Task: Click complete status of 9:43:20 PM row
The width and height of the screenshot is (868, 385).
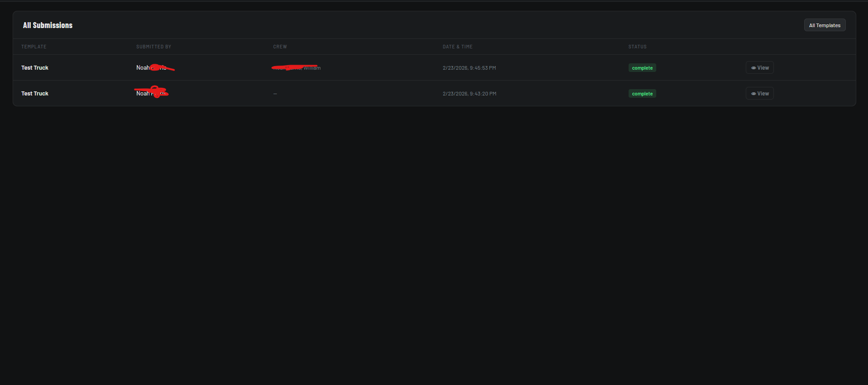Action: pyautogui.click(x=642, y=94)
